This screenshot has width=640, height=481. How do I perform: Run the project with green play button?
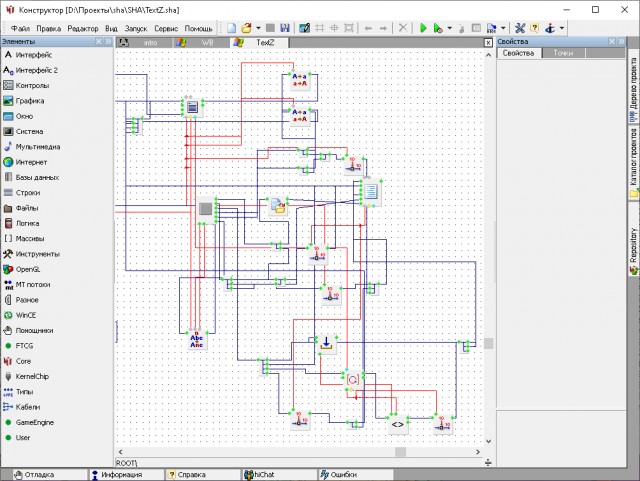423,28
